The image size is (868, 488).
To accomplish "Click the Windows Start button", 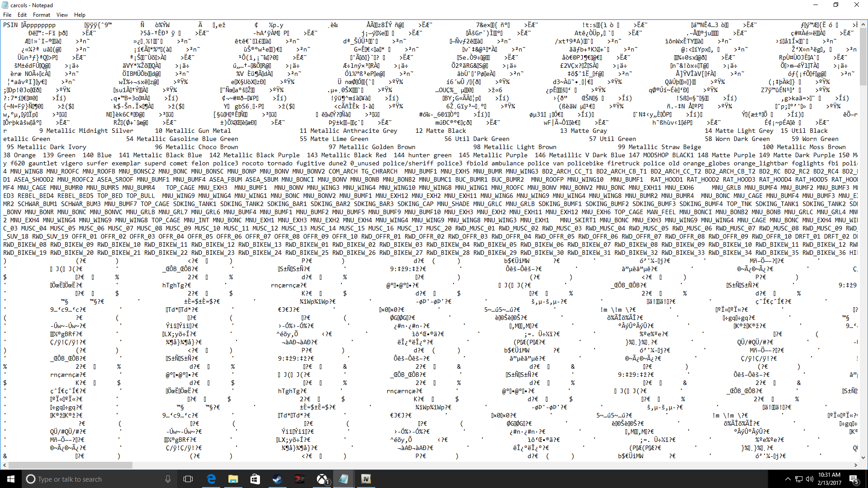I will 11,479.
